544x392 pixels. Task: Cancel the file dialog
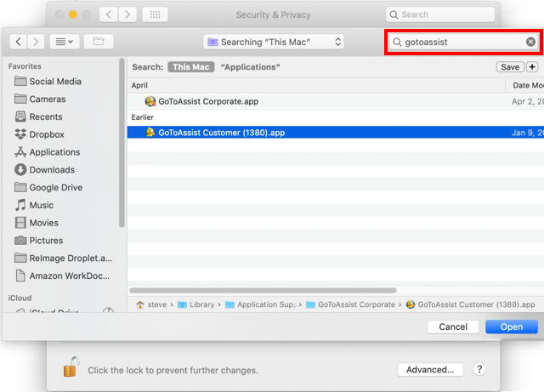(x=453, y=327)
